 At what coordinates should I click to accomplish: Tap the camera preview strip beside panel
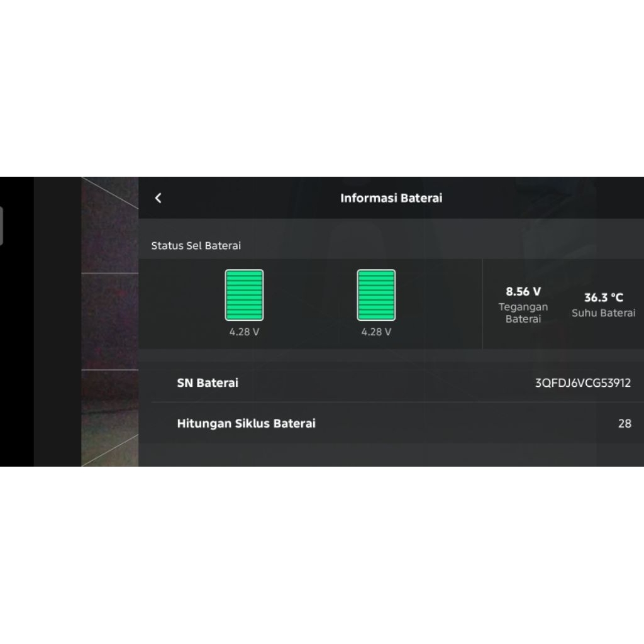click(110, 321)
